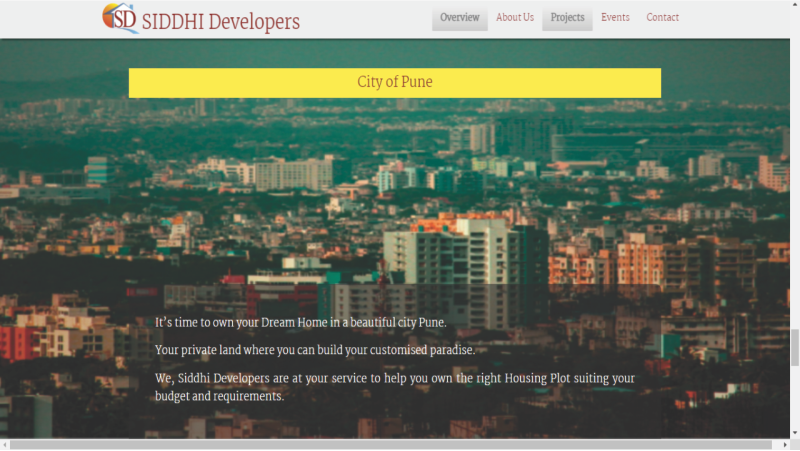Screen dimensions: 800x451
Task: Click text "It's time to own your Dream Home"
Action: coord(241,322)
